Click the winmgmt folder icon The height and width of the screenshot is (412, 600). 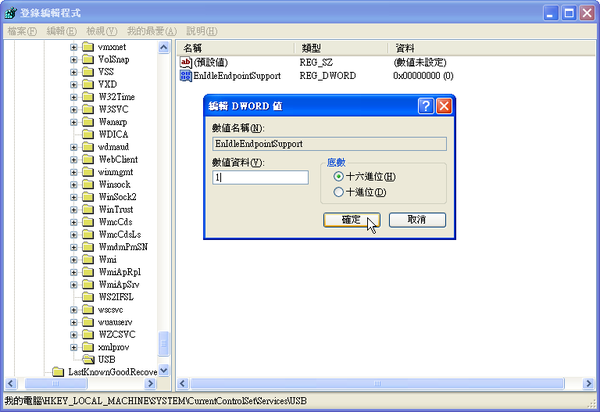pyautogui.click(x=88, y=172)
